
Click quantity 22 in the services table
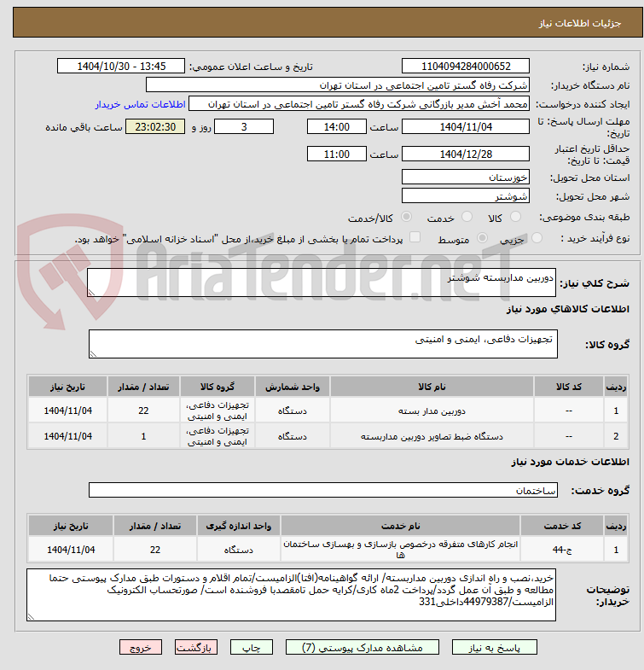pos(155,550)
